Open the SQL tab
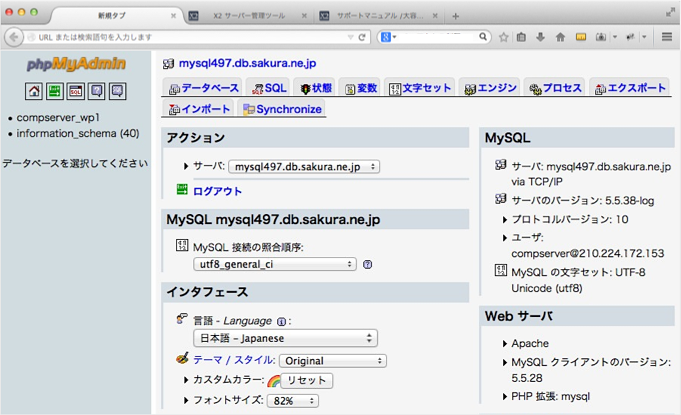 tap(269, 88)
